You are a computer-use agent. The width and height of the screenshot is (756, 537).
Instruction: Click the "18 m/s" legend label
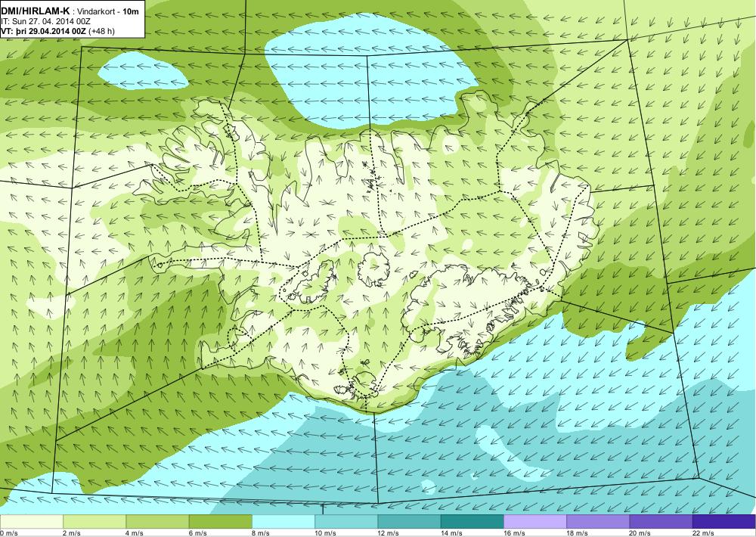click(577, 533)
